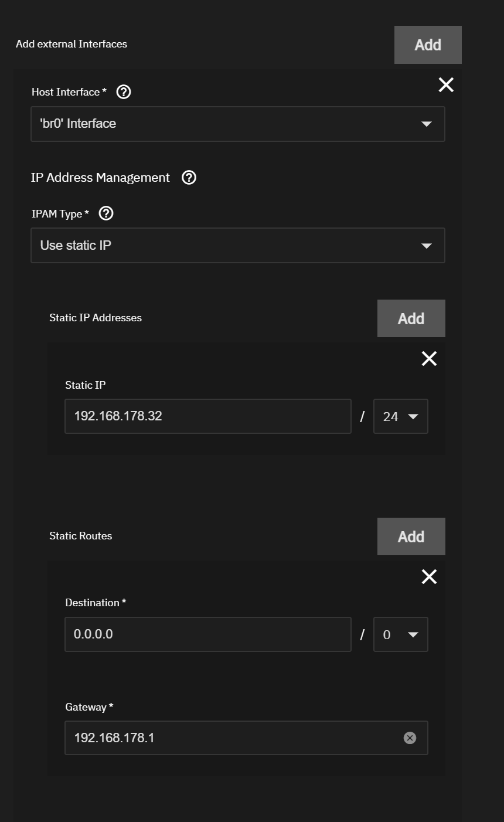Open the Static IP netmask 24 dropdown

point(401,416)
